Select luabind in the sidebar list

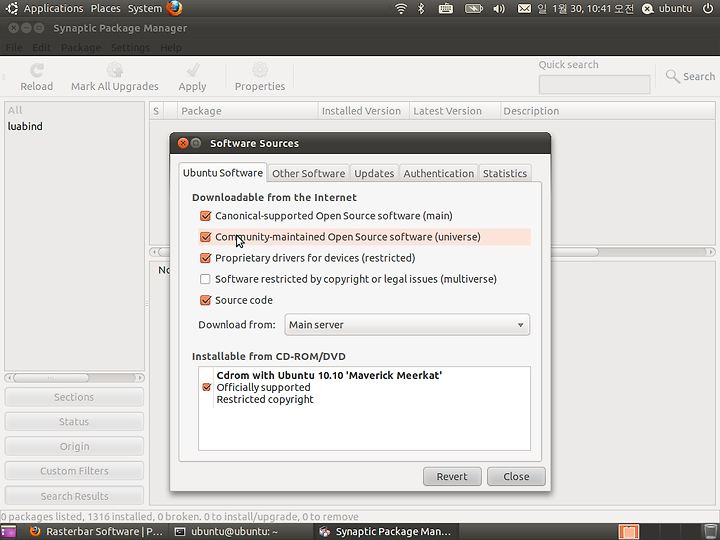tap(25, 126)
